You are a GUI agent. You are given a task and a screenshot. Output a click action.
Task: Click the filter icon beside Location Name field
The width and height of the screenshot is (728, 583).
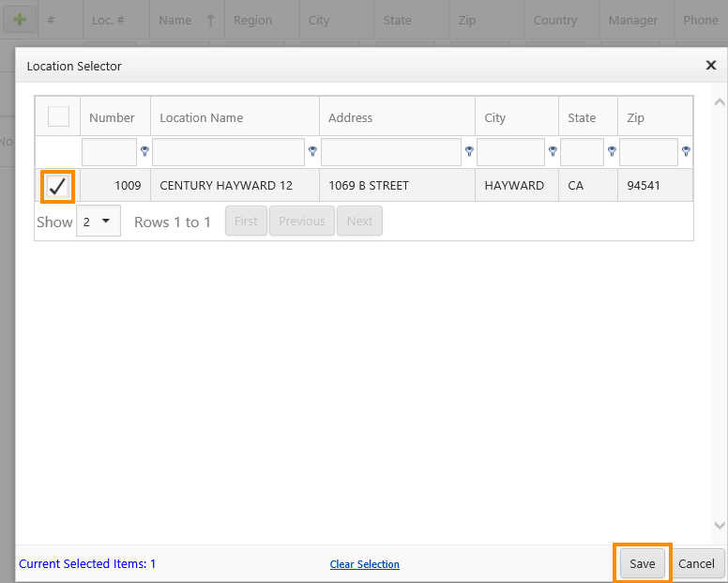pyautogui.click(x=312, y=151)
